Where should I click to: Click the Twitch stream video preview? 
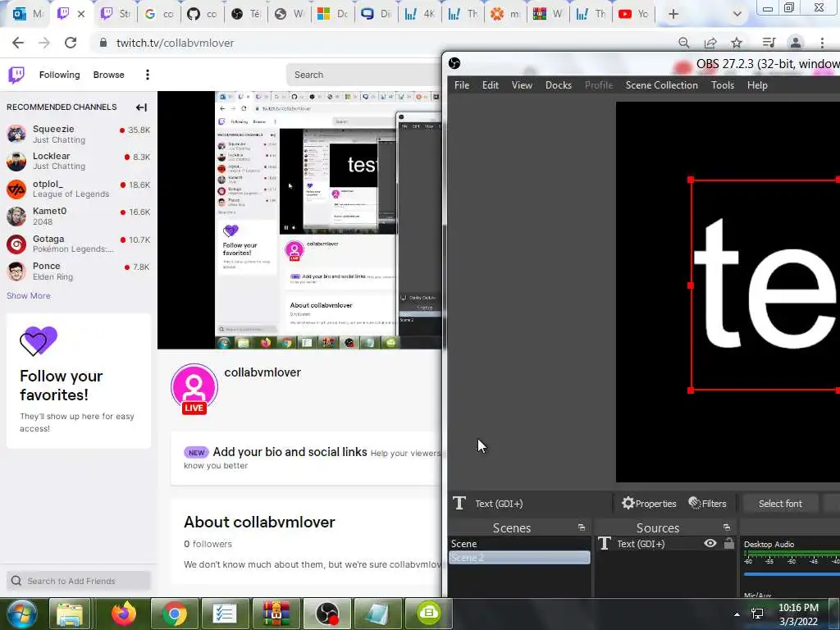click(299, 220)
